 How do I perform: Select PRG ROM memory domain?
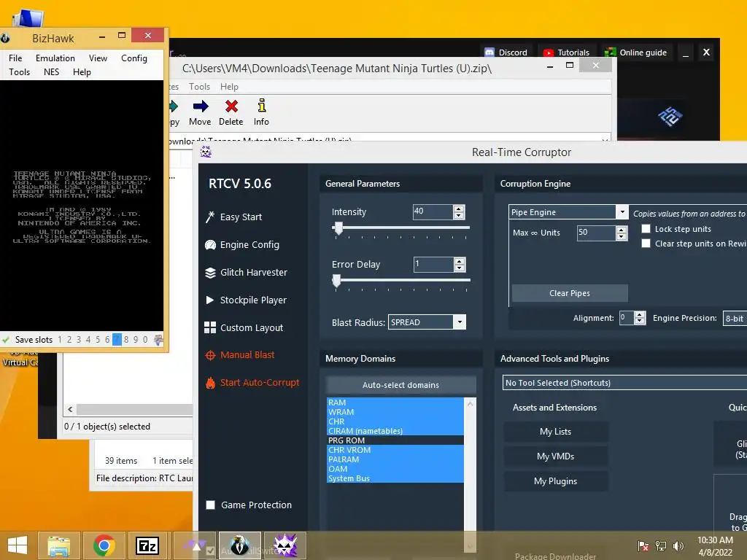tap(395, 440)
